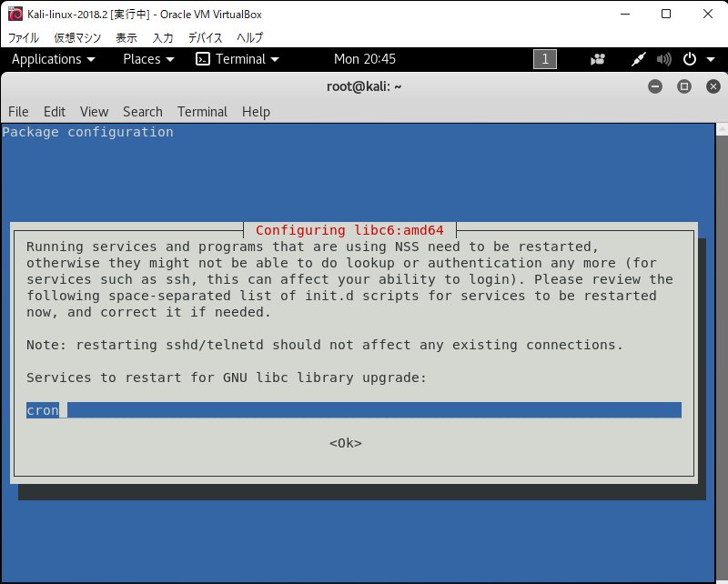Click the network connection icon in the panel
Screen dimensions: 728x584
coord(639,59)
